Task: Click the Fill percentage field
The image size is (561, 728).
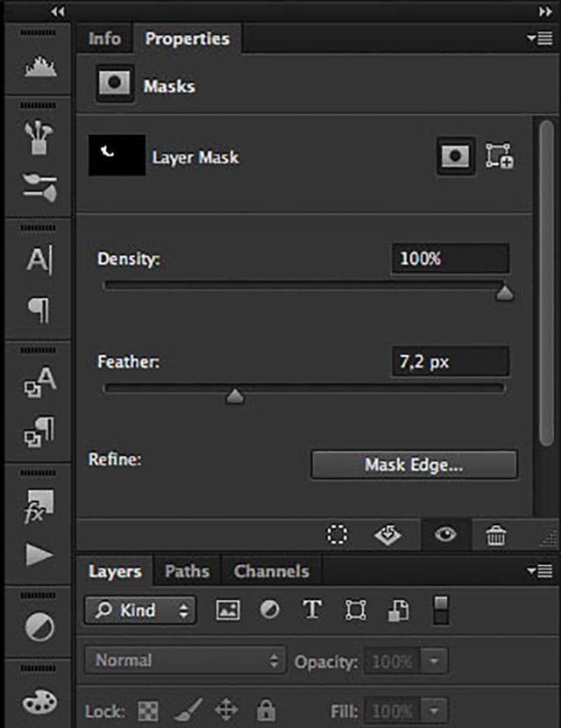Action: point(393,710)
